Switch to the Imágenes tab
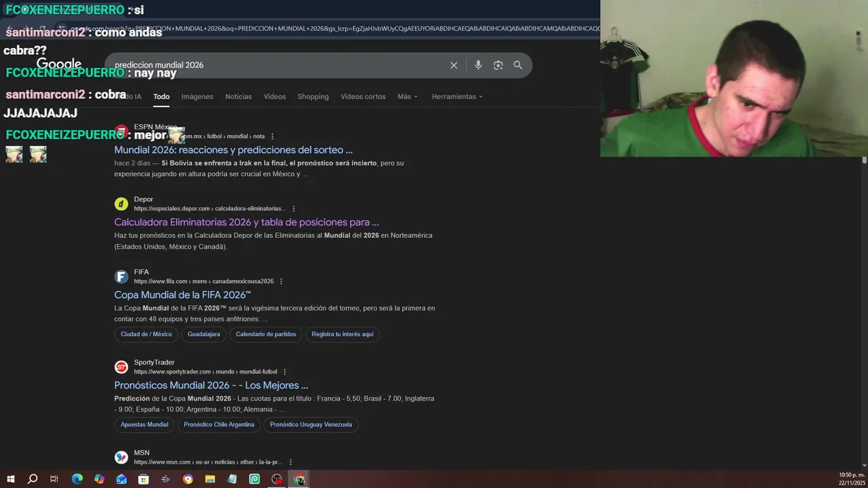The image size is (868, 488). 197,96
